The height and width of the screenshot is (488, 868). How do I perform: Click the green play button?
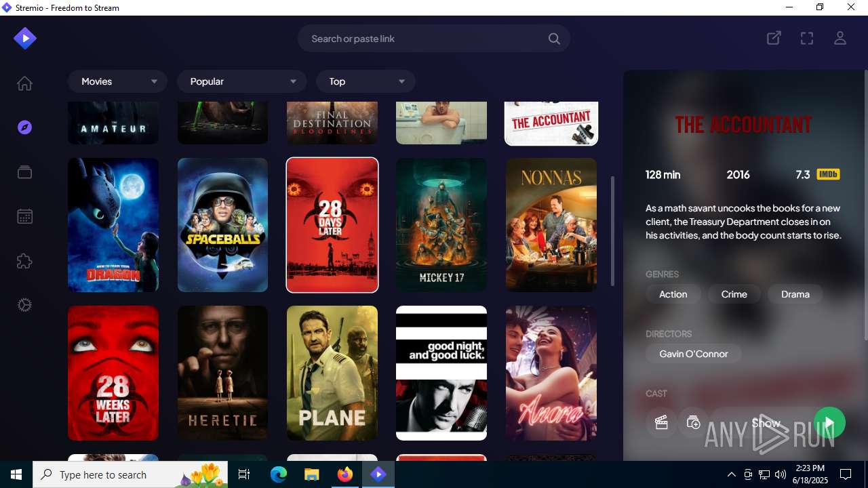pyautogui.click(x=829, y=423)
